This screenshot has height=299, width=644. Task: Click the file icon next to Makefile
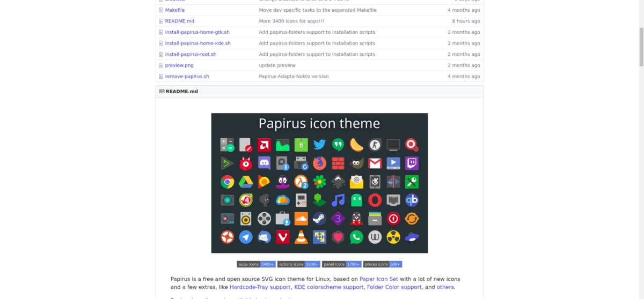(x=160, y=10)
